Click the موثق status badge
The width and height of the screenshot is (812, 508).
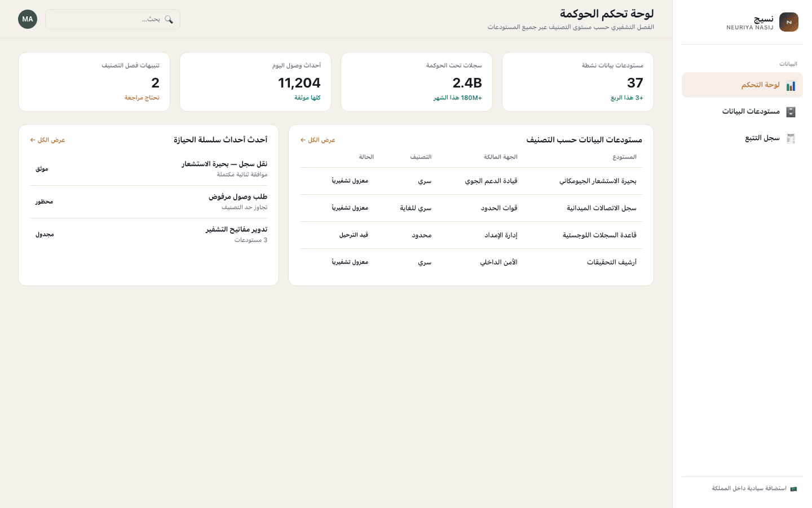[42, 169]
